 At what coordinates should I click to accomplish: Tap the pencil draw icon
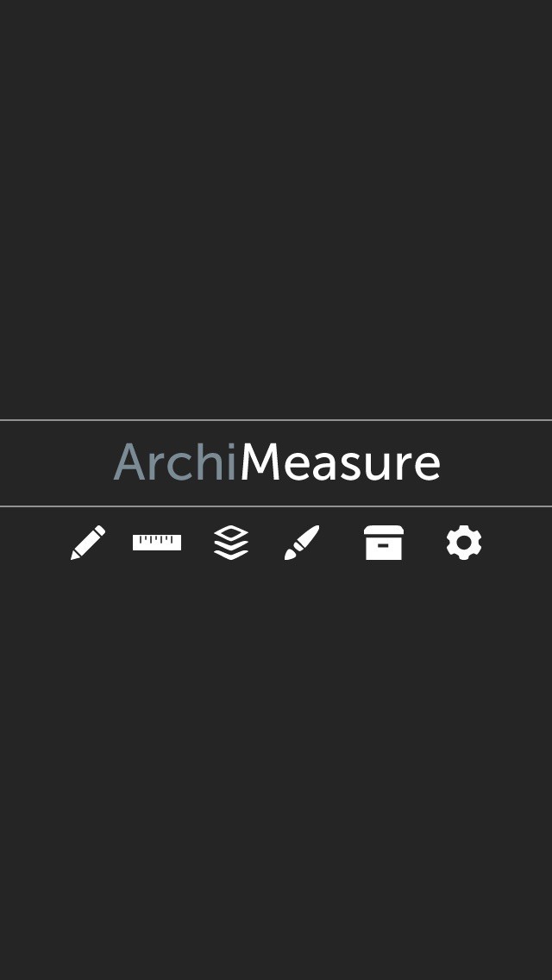(x=88, y=543)
